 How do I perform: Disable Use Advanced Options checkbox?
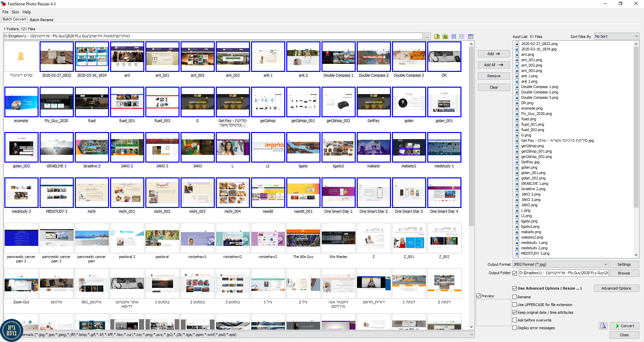pyautogui.click(x=515, y=288)
